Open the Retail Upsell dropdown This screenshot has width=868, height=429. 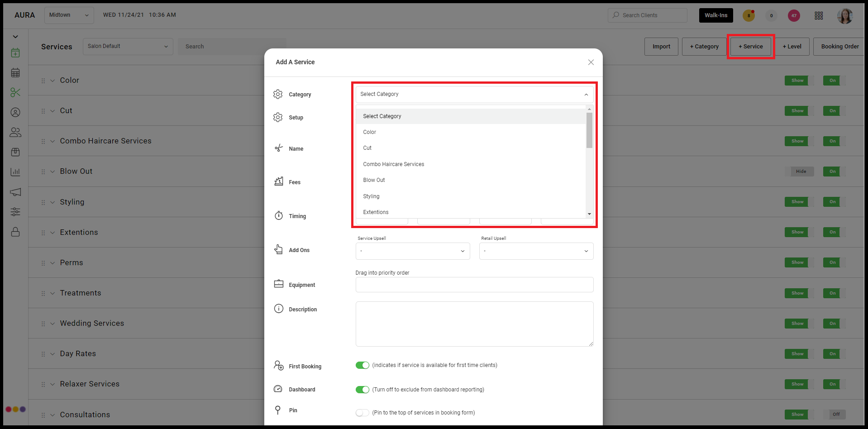tap(536, 251)
